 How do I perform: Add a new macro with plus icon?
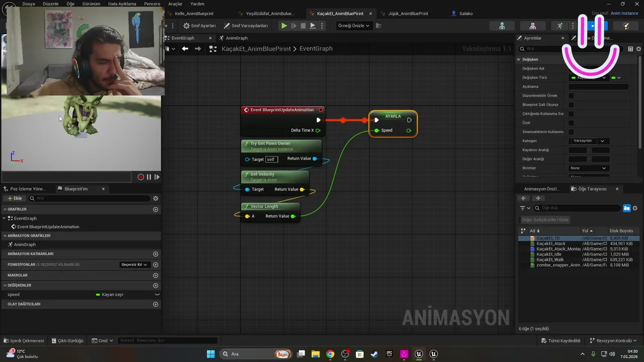tap(155, 276)
